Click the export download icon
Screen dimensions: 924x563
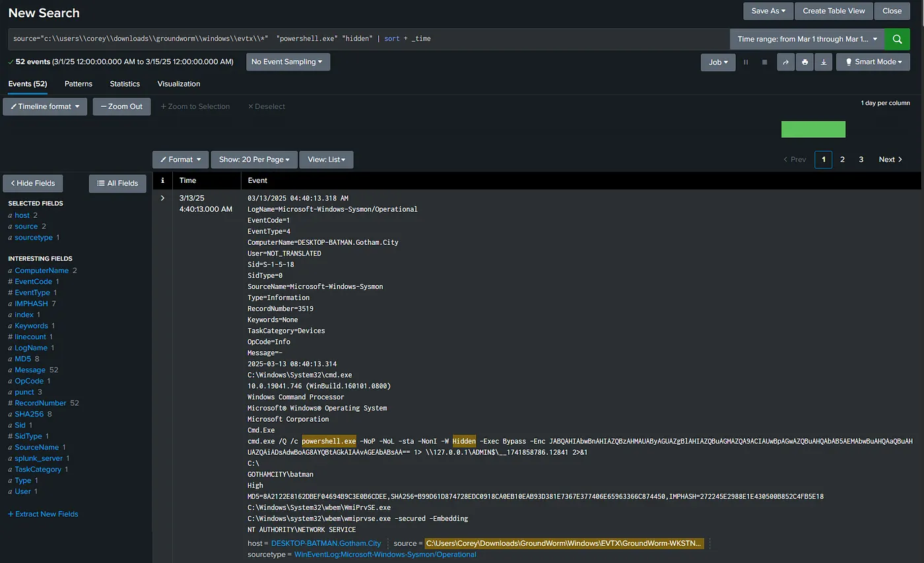pyautogui.click(x=823, y=62)
